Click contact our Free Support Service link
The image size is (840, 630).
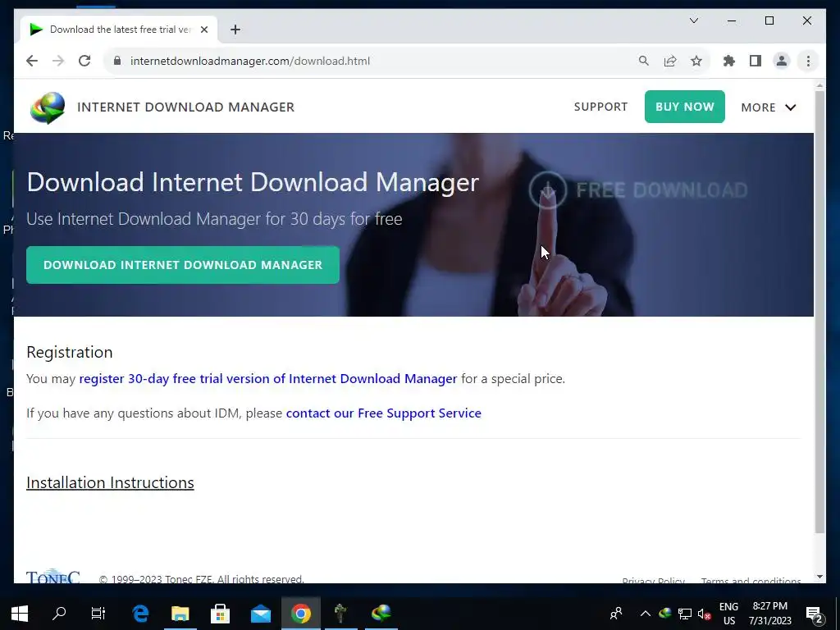[384, 413]
